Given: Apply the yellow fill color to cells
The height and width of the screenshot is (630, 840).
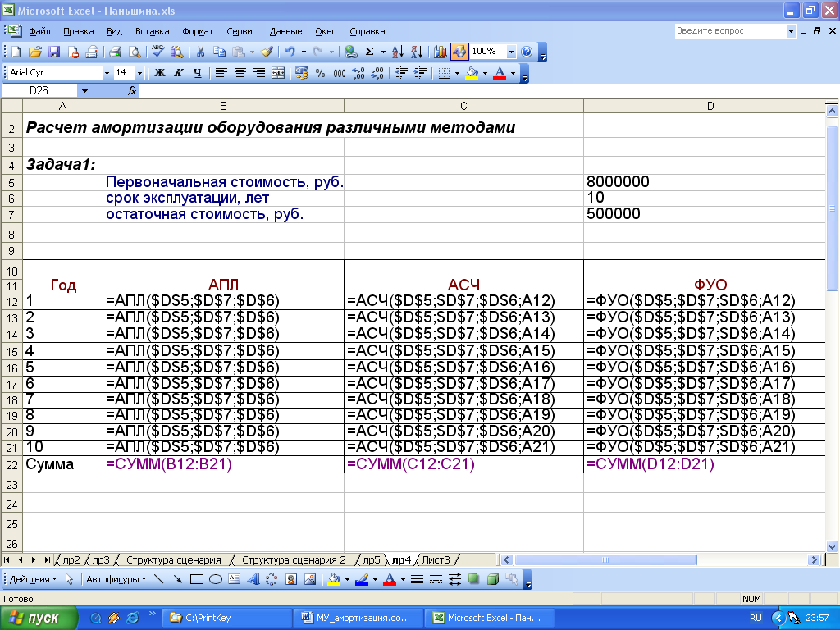Looking at the screenshot, I should click(x=472, y=73).
